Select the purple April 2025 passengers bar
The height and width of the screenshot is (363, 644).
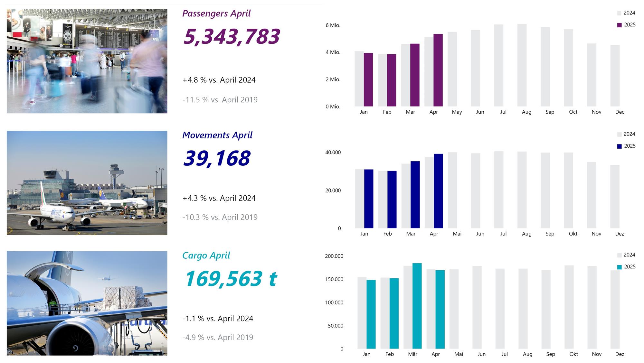point(438,70)
